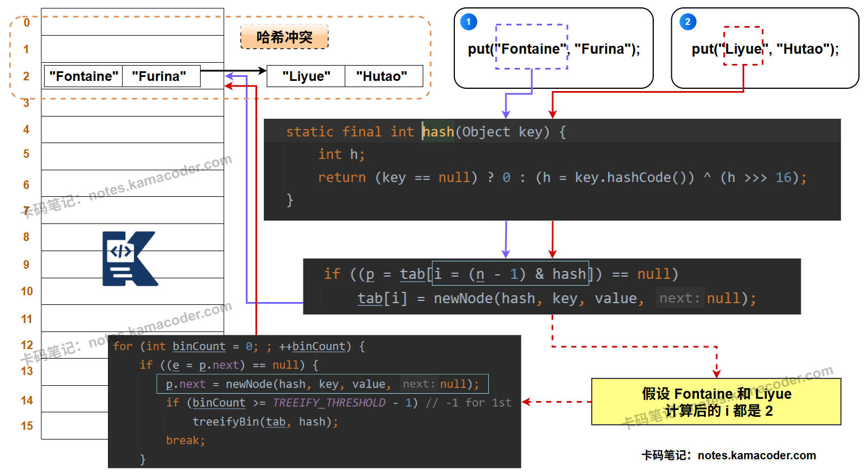This screenshot has width=868, height=474.
Task: Click the purple dashed box around "Fontaine"
Action: (x=531, y=47)
